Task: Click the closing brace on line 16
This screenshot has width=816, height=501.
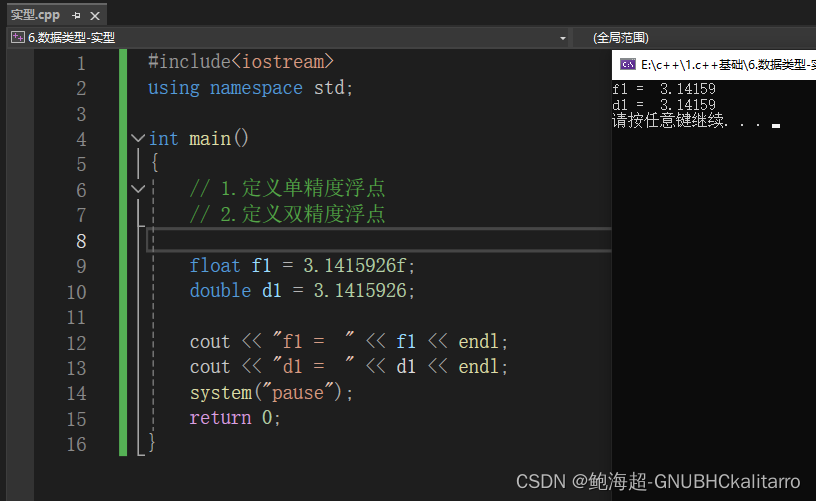Action: (152, 443)
